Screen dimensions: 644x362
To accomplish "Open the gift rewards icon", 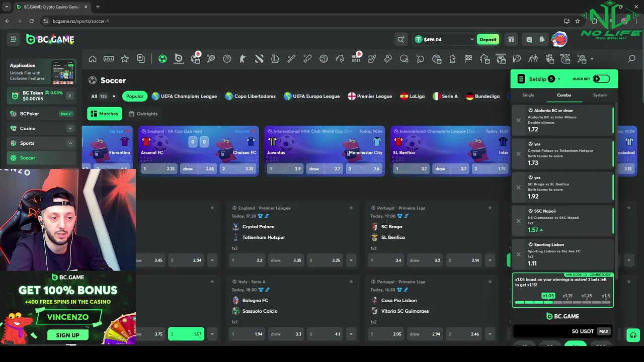I will pyautogui.click(x=511, y=39).
